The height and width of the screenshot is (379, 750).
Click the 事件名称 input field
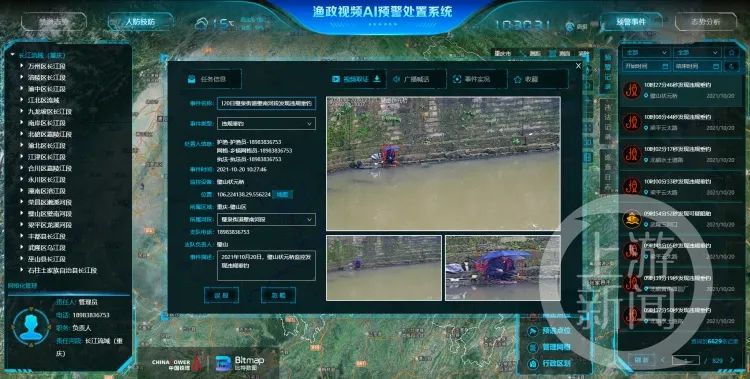coord(266,103)
